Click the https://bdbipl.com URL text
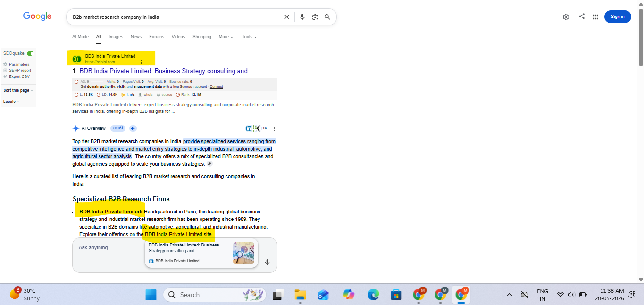Image resolution: width=644 pixels, height=305 pixels. tap(100, 62)
